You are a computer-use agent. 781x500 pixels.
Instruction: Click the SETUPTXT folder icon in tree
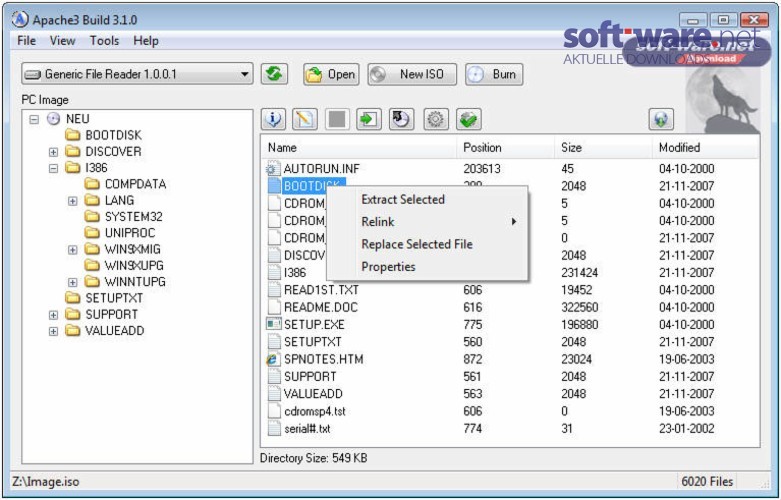(73, 298)
